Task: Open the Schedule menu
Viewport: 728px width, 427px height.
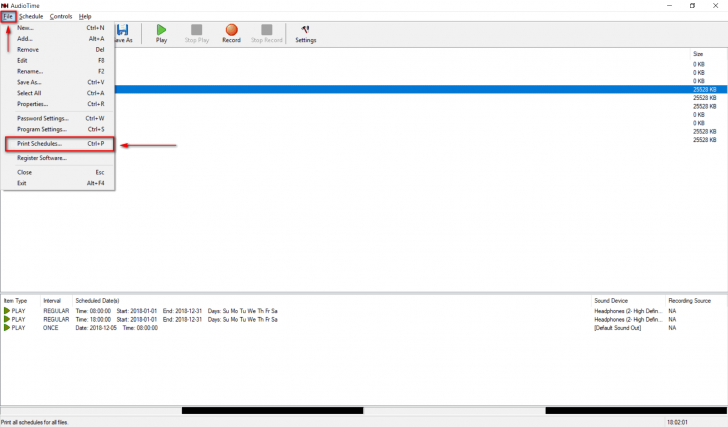Action: [x=31, y=16]
